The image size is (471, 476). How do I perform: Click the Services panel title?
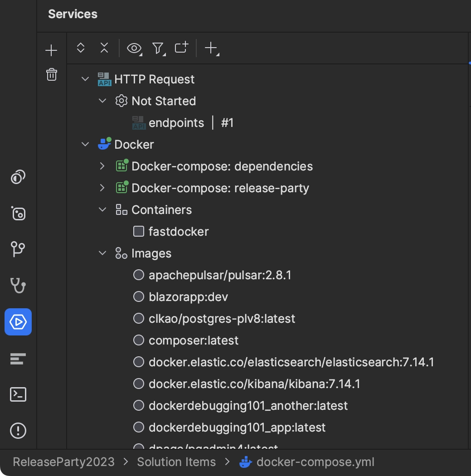tap(73, 14)
